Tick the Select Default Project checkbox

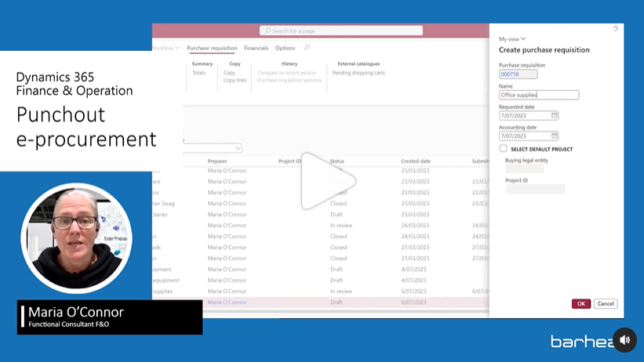point(503,148)
